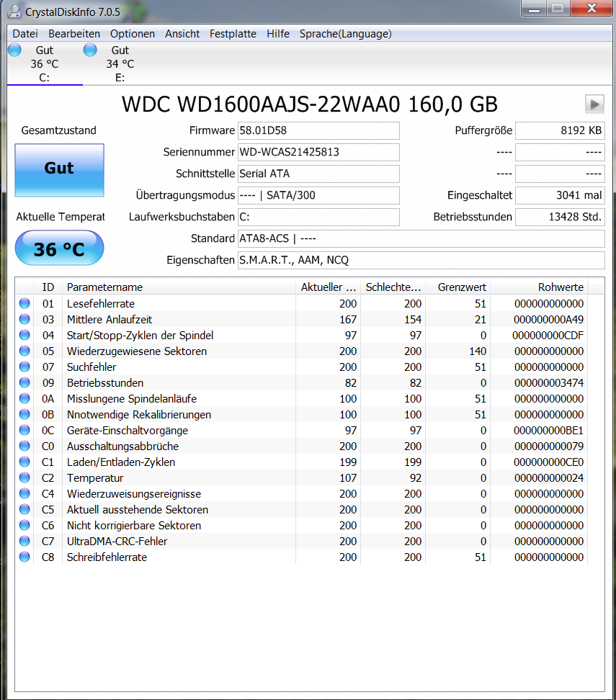Click status dot for Wiederzugewiesene Sektoren
616x700 pixels.
24,351
